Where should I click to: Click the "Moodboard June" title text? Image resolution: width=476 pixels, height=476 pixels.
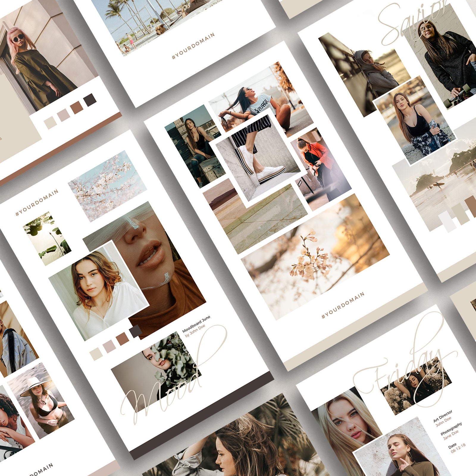click(x=196, y=324)
